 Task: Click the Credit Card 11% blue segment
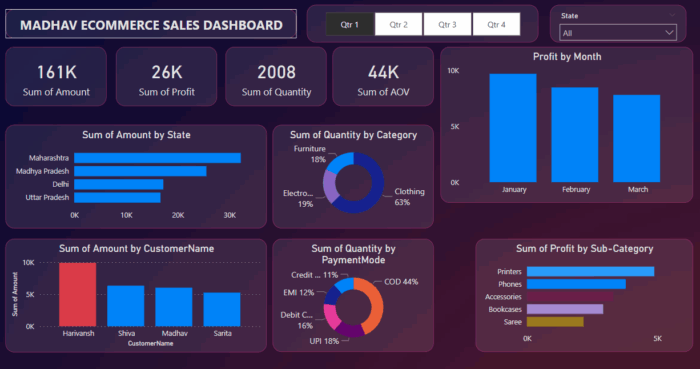point(345,284)
